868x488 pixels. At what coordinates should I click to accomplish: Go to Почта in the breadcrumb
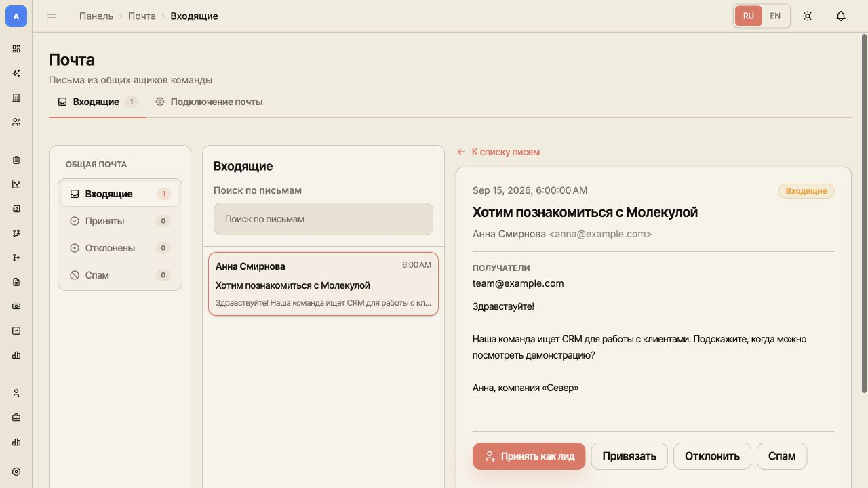[142, 16]
